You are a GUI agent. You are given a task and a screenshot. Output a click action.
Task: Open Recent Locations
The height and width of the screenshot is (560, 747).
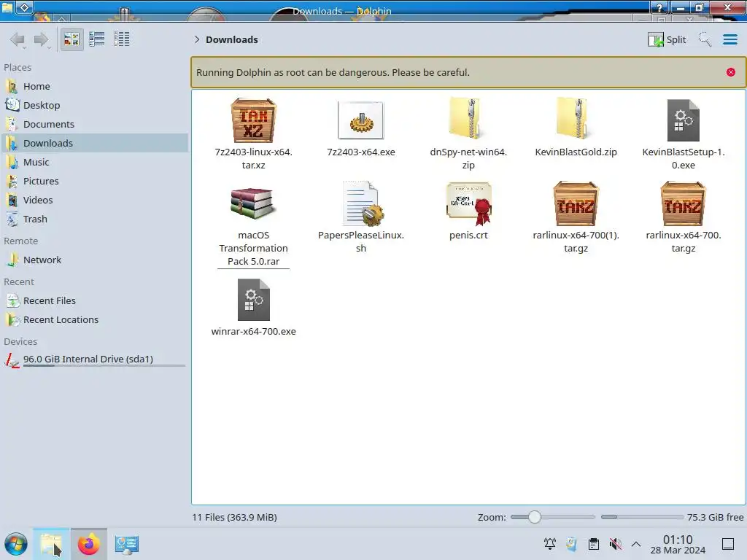point(94,320)
